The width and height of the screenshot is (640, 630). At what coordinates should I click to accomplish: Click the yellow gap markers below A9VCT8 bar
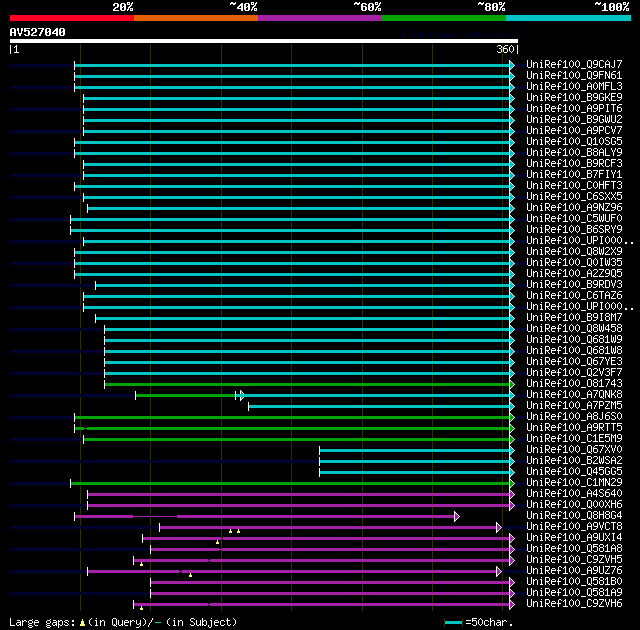pos(234,531)
